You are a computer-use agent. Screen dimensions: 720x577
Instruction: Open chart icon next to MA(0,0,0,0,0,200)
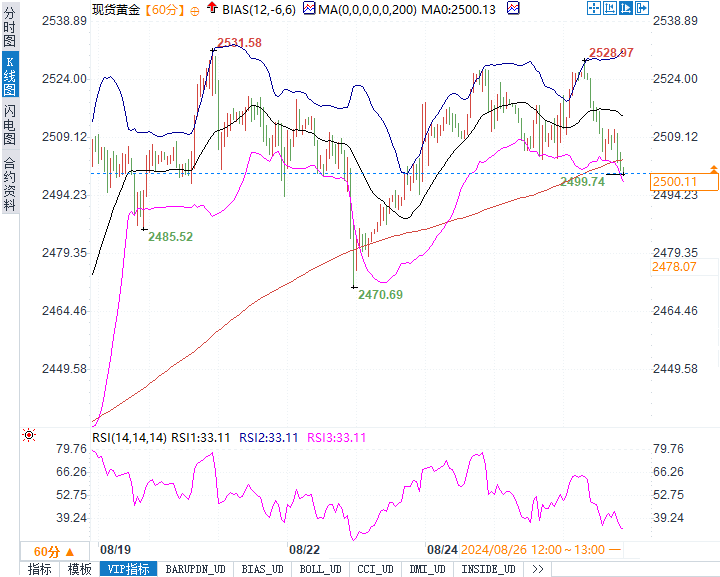[309, 8]
